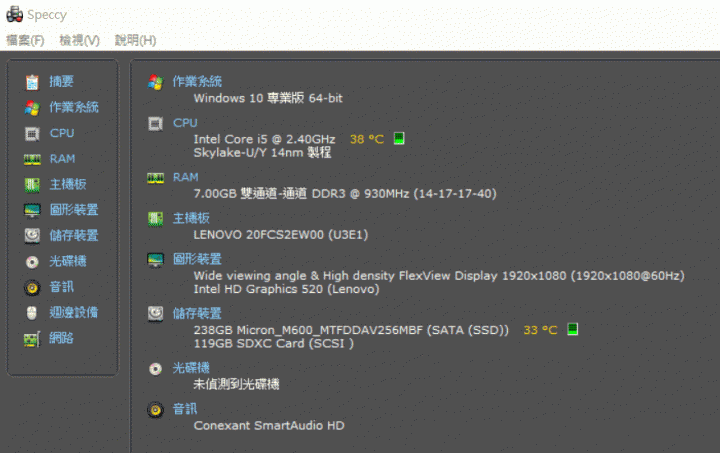Follow the RAM heading link in summary
Screen dimensions: 720x453
tap(186, 177)
